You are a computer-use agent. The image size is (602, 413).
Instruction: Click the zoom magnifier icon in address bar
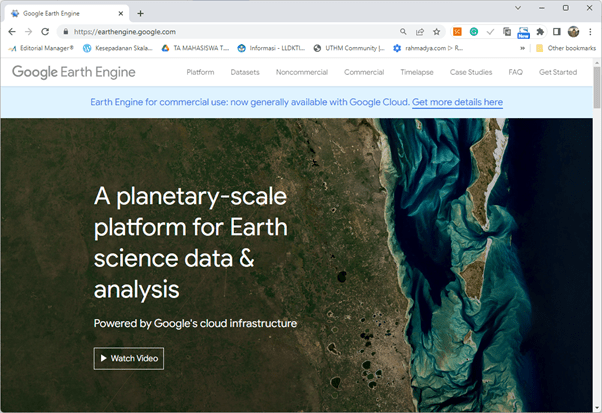point(403,31)
